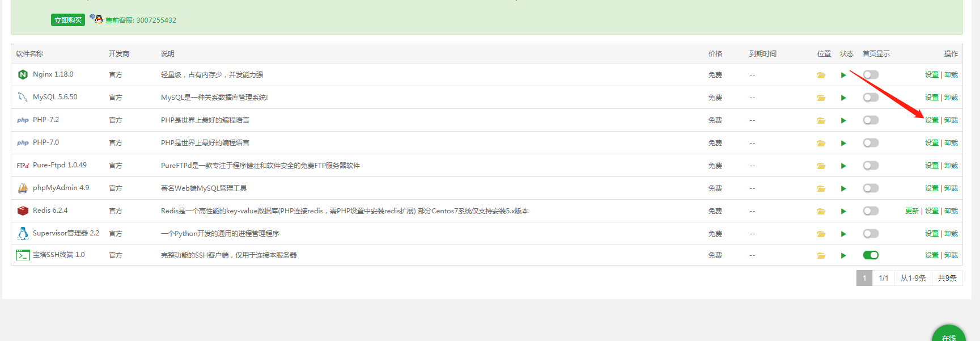Image resolution: width=980 pixels, height=341 pixels.
Task: Turn on homepage display for Pure-Ftpd
Action: tap(871, 166)
